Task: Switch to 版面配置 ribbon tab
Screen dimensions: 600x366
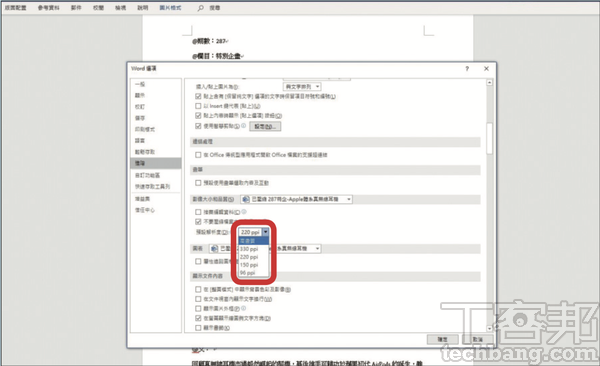Action: [16, 8]
